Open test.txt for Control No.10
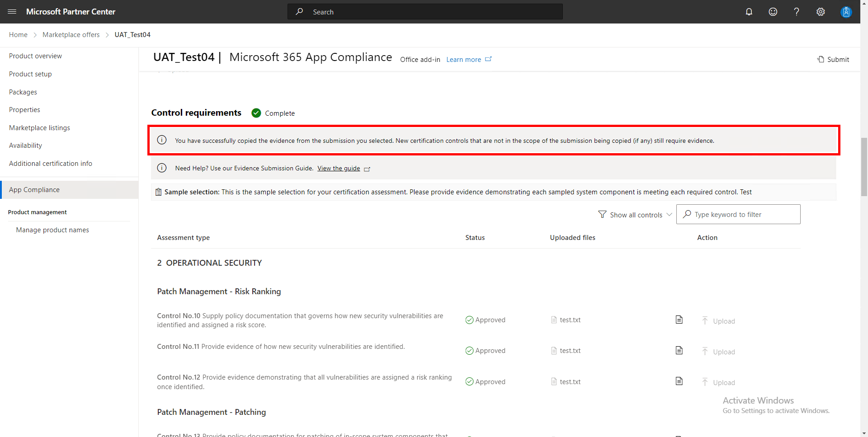The height and width of the screenshot is (437, 868). tap(570, 320)
